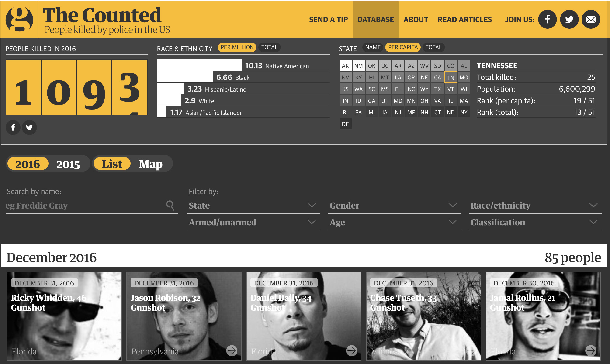Open the Facebook icon in the header
This screenshot has width=610, height=364.
547,19
